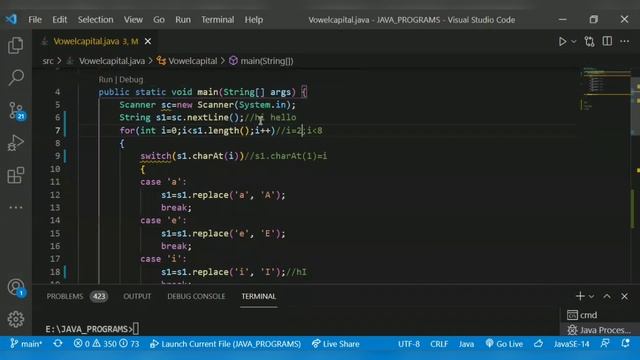This screenshot has height=360, width=640.
Task: Open the Search view in activity bar
Action: click(x=16, y=77)
